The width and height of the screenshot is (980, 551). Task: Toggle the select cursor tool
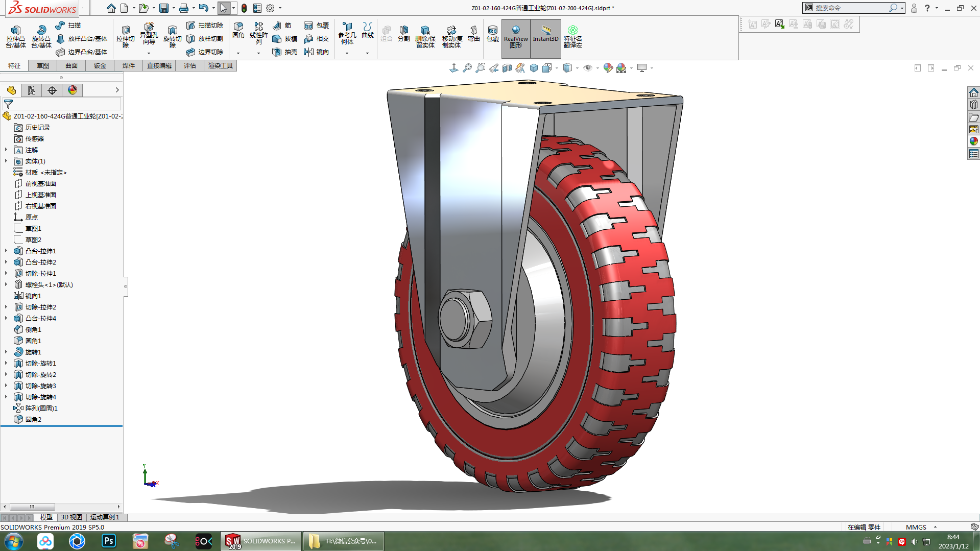coord(223,8)
